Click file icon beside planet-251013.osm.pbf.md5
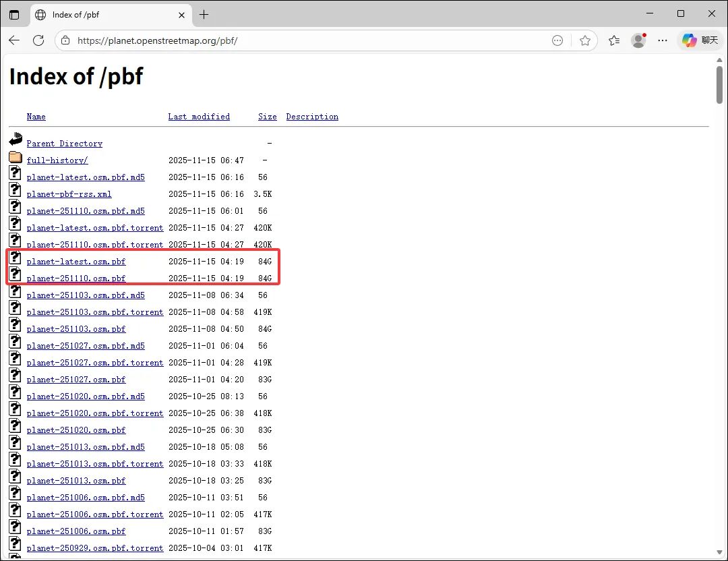 16,442
